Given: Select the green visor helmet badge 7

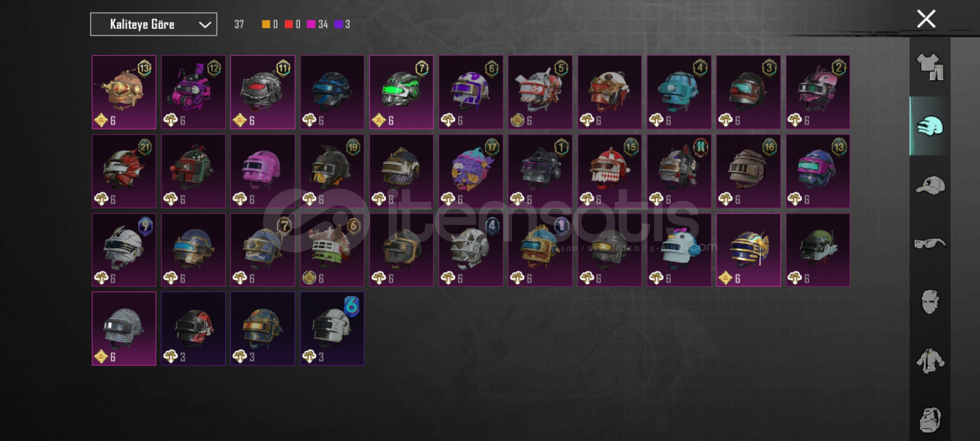Looking at the screenshot, I should 401,92.
